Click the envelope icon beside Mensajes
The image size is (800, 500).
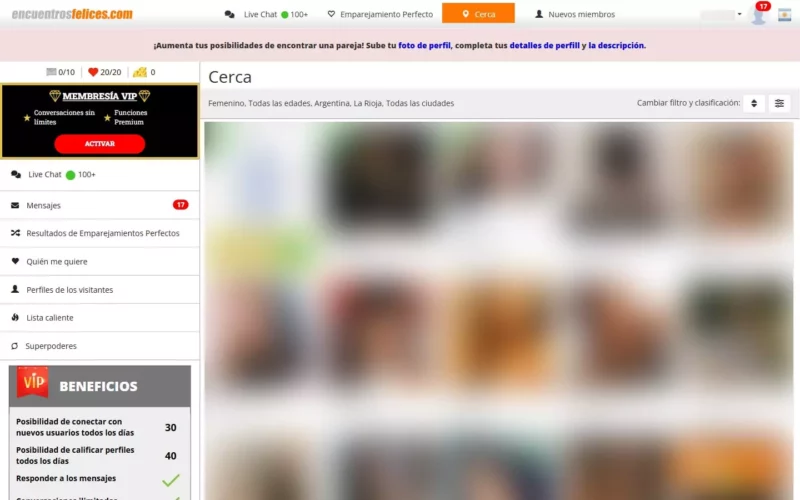(15, 205)
